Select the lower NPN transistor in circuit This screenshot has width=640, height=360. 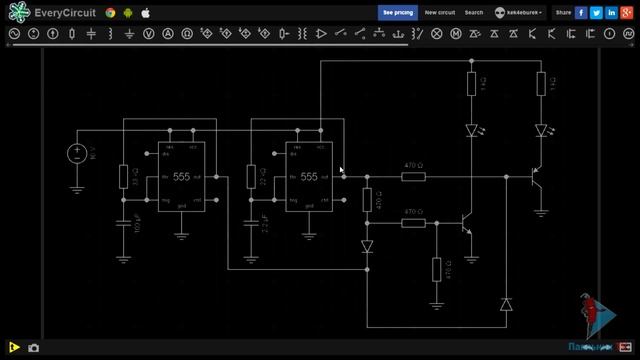467,224
